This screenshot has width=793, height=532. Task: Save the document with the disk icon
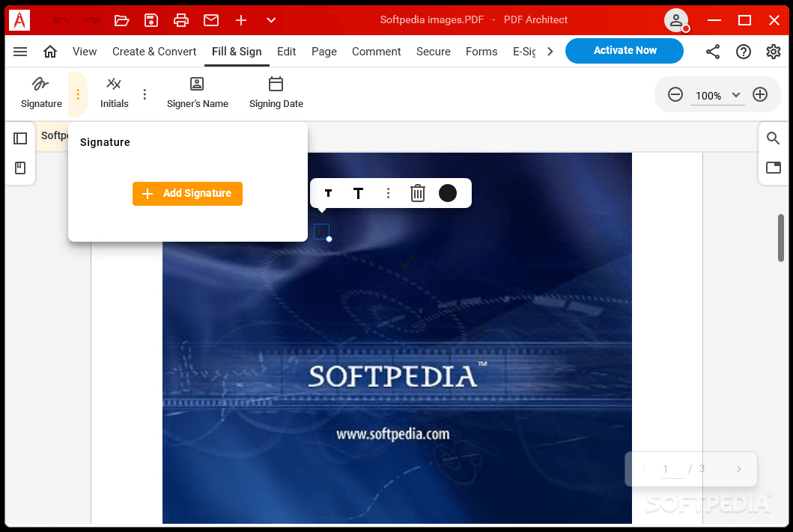151,20
